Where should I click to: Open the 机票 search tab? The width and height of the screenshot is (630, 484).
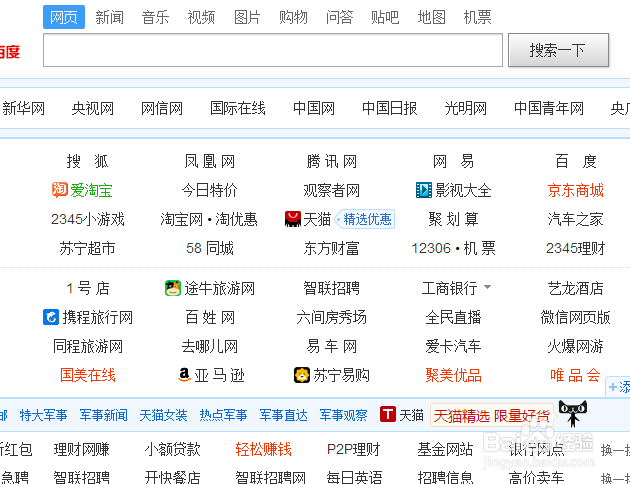click(x=478, y=17)
